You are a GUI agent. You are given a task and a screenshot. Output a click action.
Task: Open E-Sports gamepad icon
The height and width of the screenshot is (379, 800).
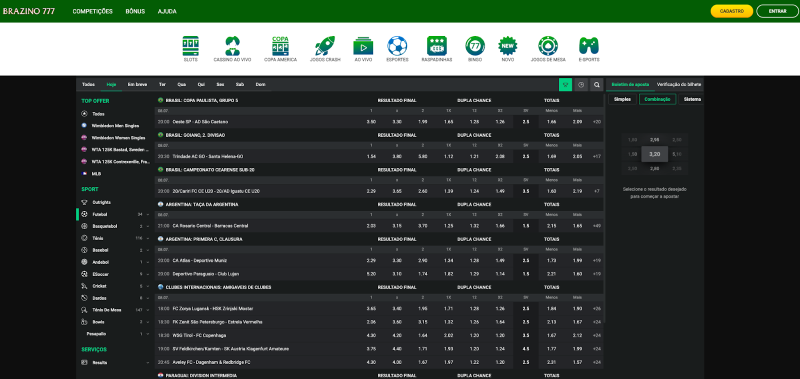589,46
